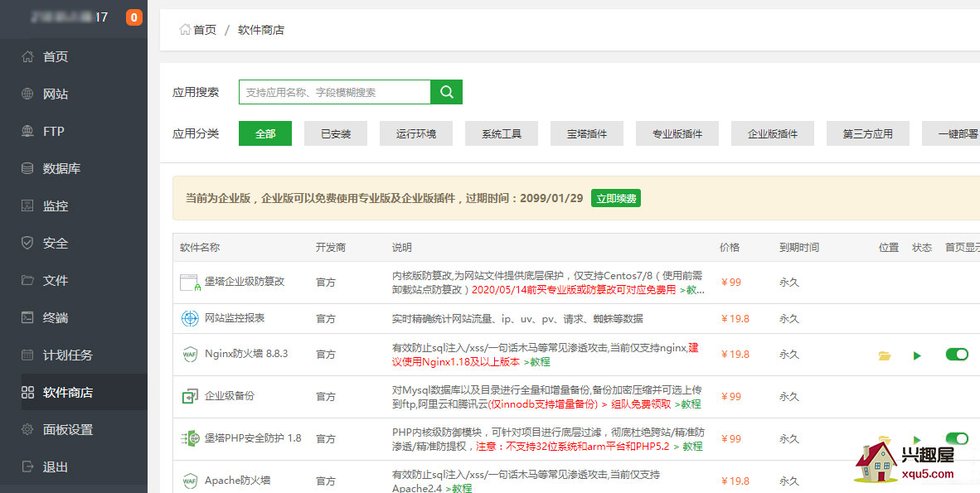Select the 企业版插件 category tab
The image size is (980, 493).
[773, 133]
